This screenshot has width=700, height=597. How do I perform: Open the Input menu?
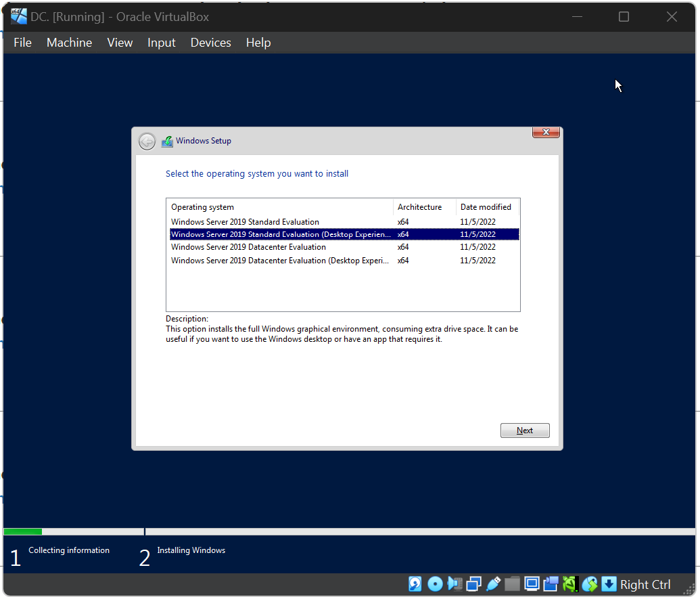pos(161,43)
